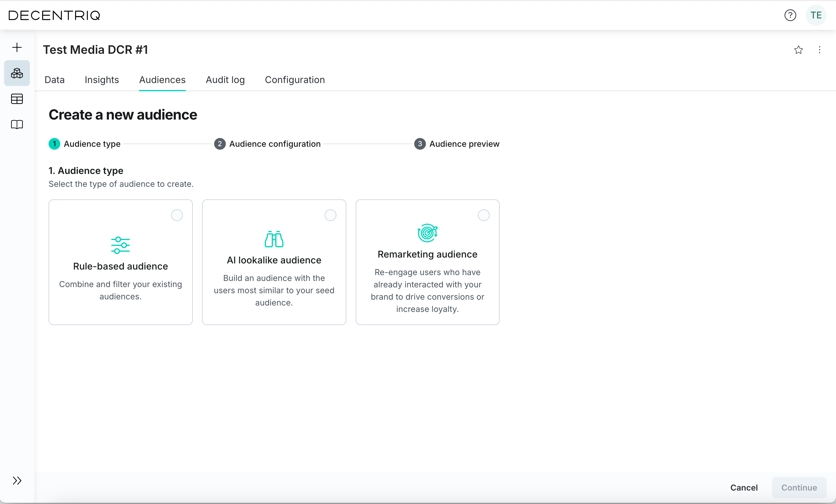Select the Remarketing audience radio button
The width and height of the screenshot is (836, 504).
pyautogui.click(x=484, y=215)
